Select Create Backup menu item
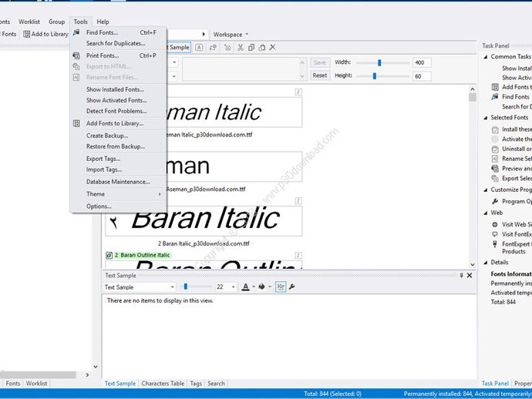Image resolution: width=532 pixels, height=399 pixels. 118,136
